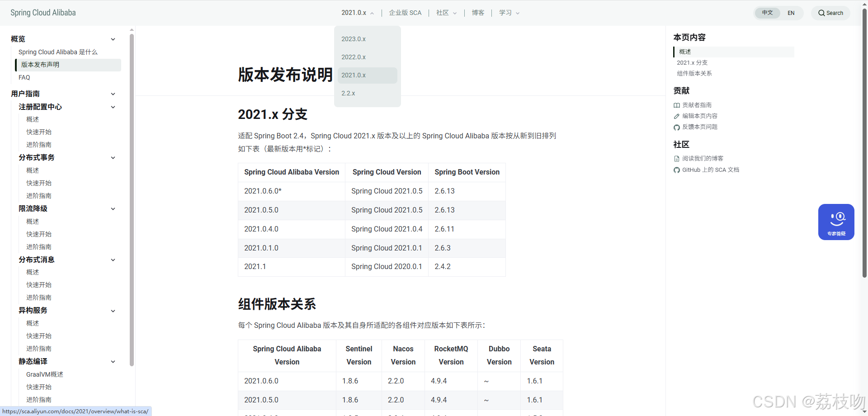Viewport: 868px width, 416px height.
Task: Open Spring Cloud Alibaba 是什么 page
Action: [58, 52]
